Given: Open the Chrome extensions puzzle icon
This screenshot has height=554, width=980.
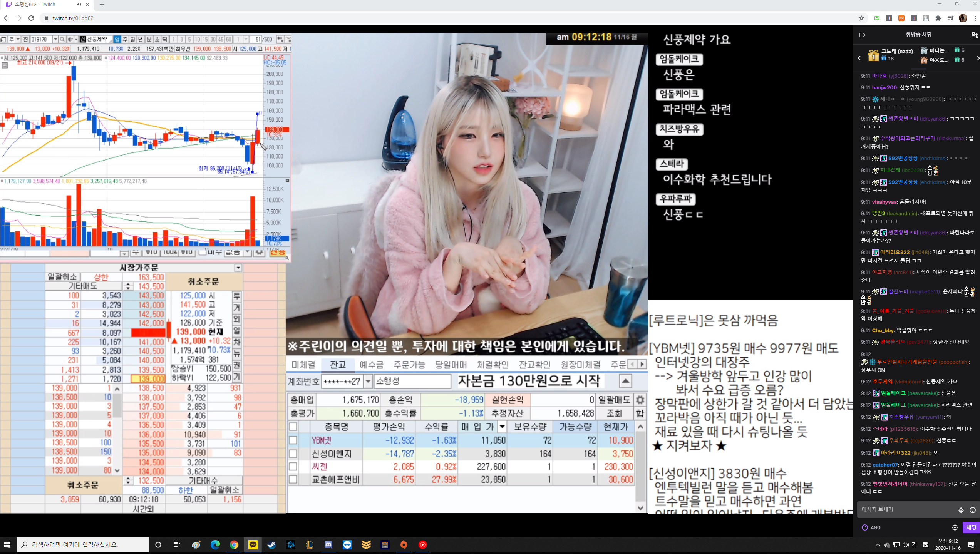Looking at the screenshot, I should [x=938, y=18].
